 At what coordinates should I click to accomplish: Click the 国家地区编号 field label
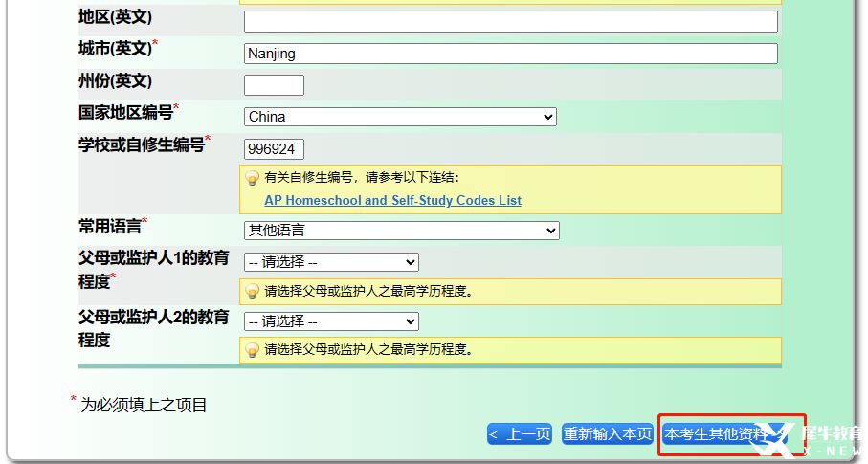[126, 113]
